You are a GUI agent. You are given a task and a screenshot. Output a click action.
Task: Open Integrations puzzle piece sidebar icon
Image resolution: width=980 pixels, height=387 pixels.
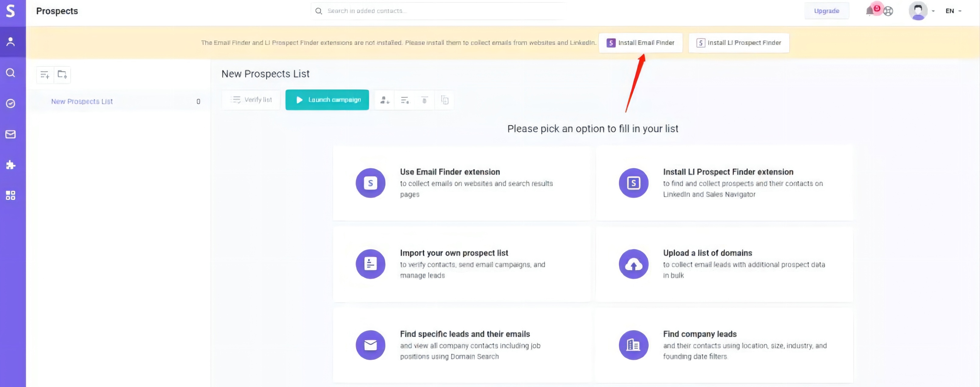pos(11,165)
